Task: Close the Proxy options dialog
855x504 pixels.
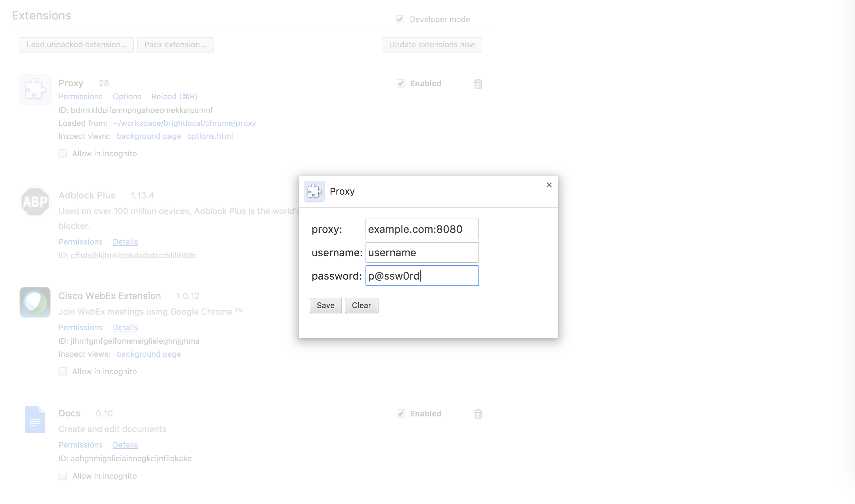Action: point(549,185)
